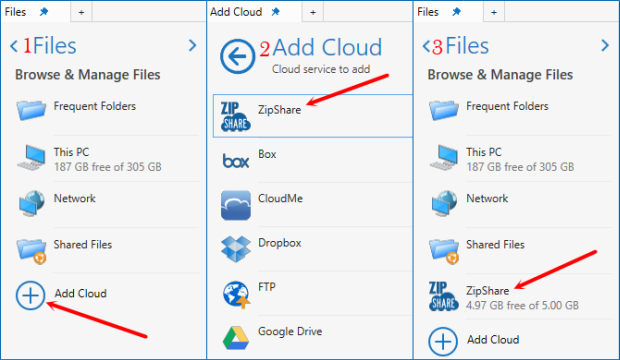Select 'ZipShare' text in Add Cloud list
The height and width of the screenshot is (360, 620).
tap(280, 110)
